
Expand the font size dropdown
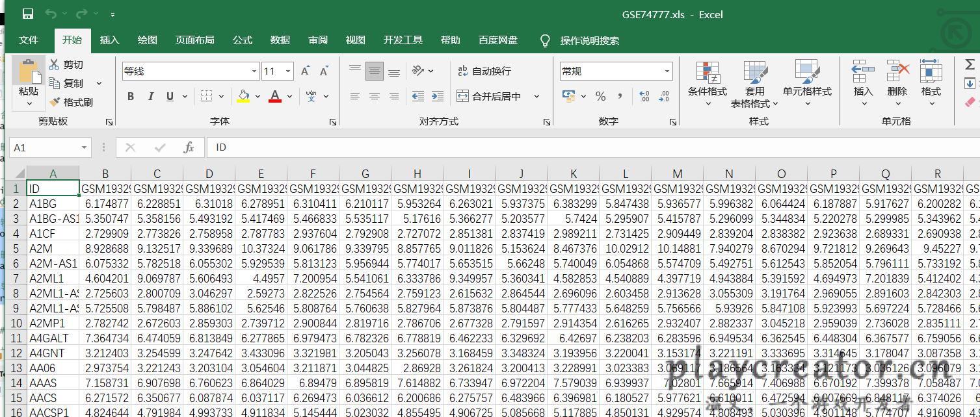pos(288,71)
